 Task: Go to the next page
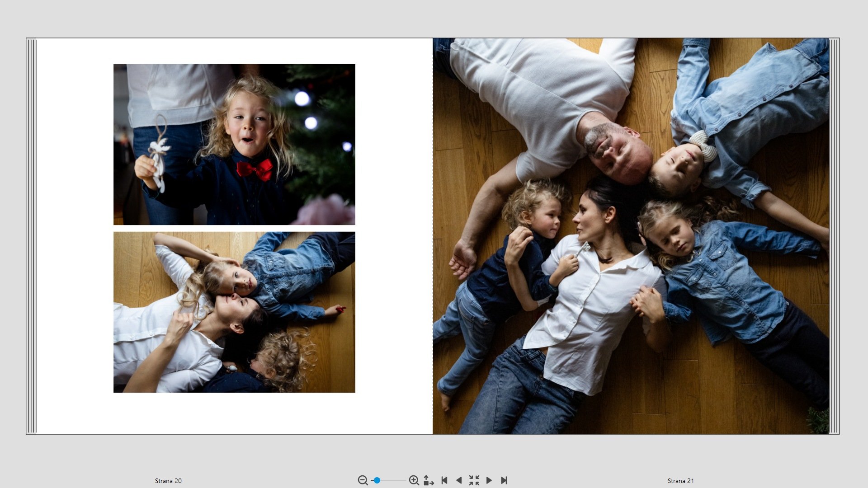[489, 480]
